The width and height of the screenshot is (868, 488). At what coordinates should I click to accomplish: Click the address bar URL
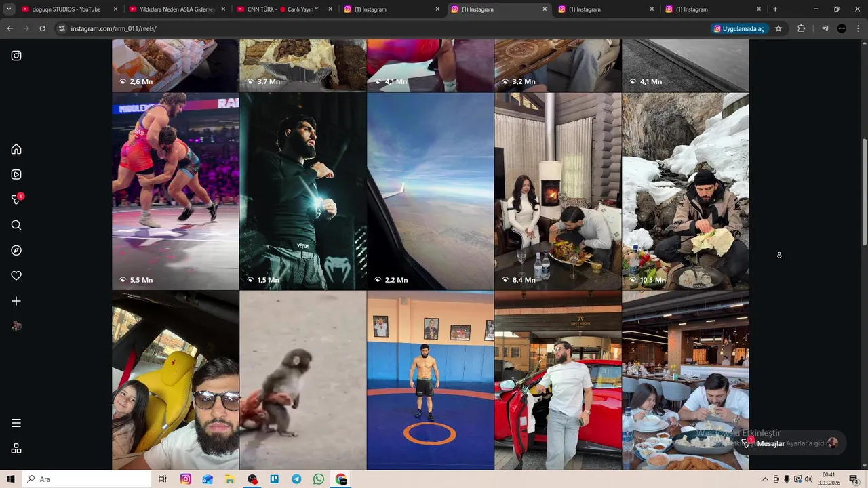[x=113, y=28]
